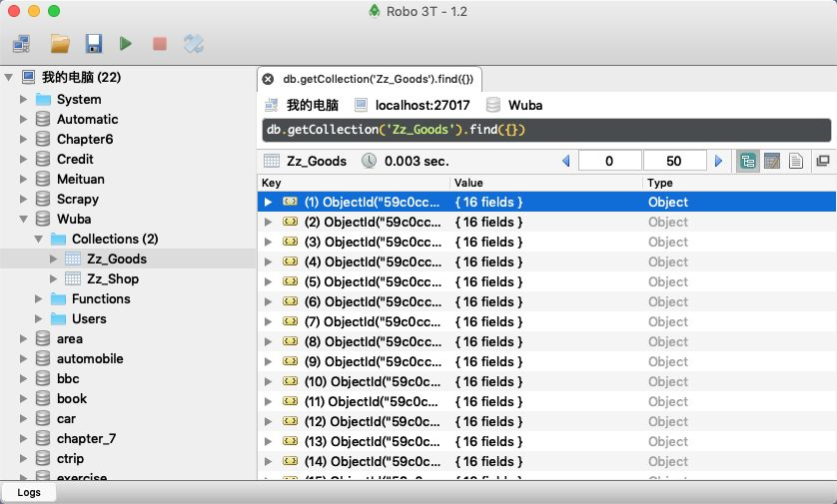Screen dimensions: 837x504
Task: Select document (7) ObjectId row
Action: tap(546, 322)
